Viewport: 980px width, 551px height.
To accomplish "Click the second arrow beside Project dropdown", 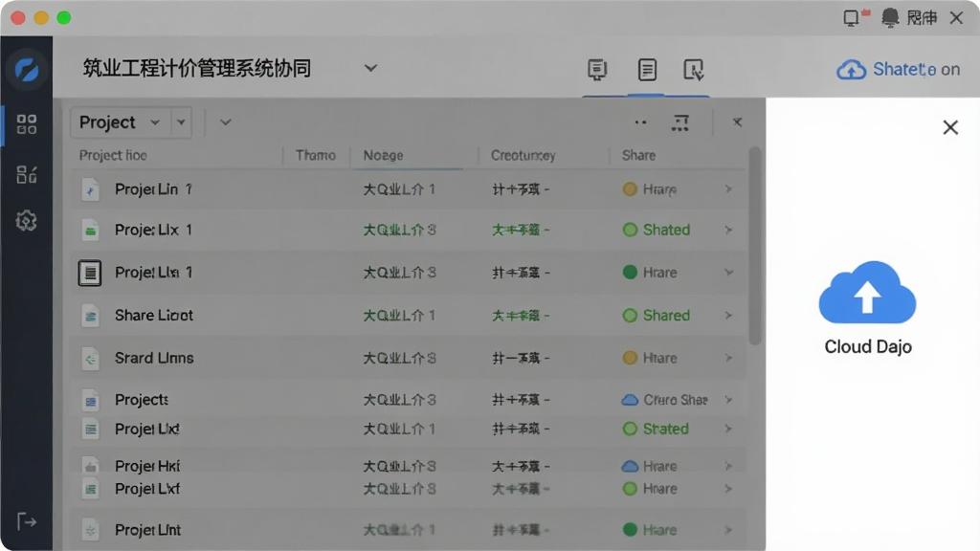I will 181,122.
